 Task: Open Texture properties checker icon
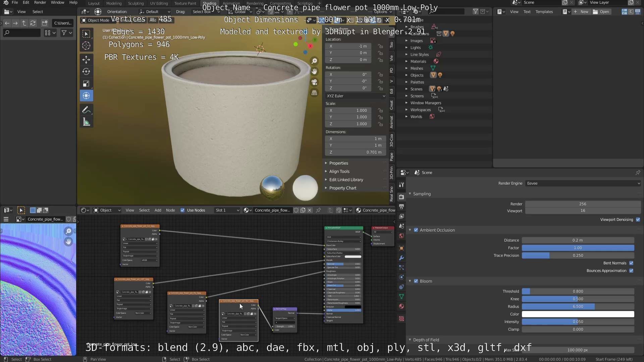click(x=401, y=318)
